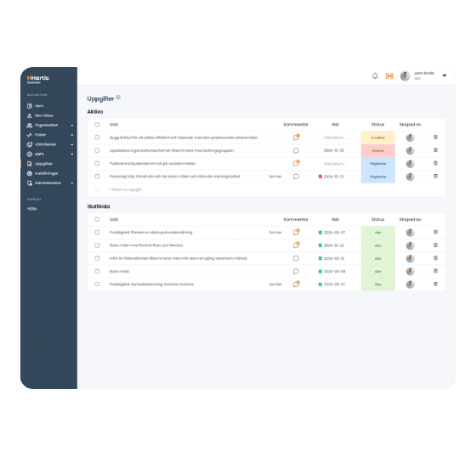
Task: Go to Hem in the sidebar
Action: 35,106
